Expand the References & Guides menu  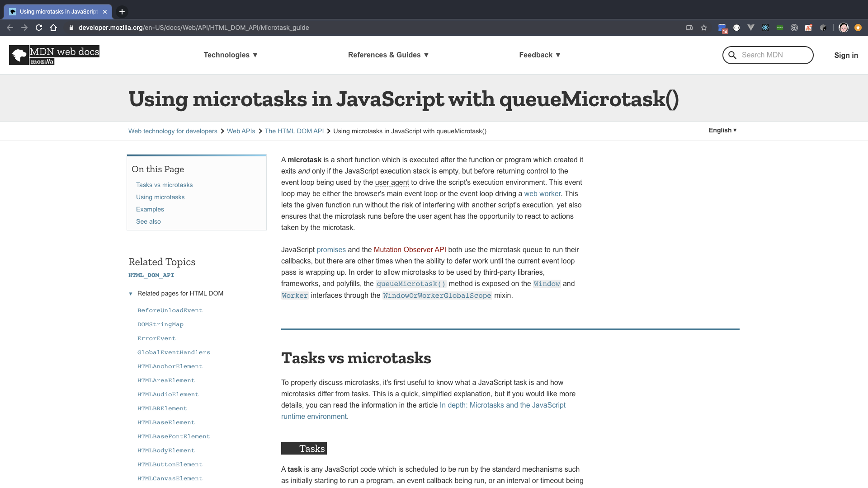pyautogui.click(x=388, y=55)
